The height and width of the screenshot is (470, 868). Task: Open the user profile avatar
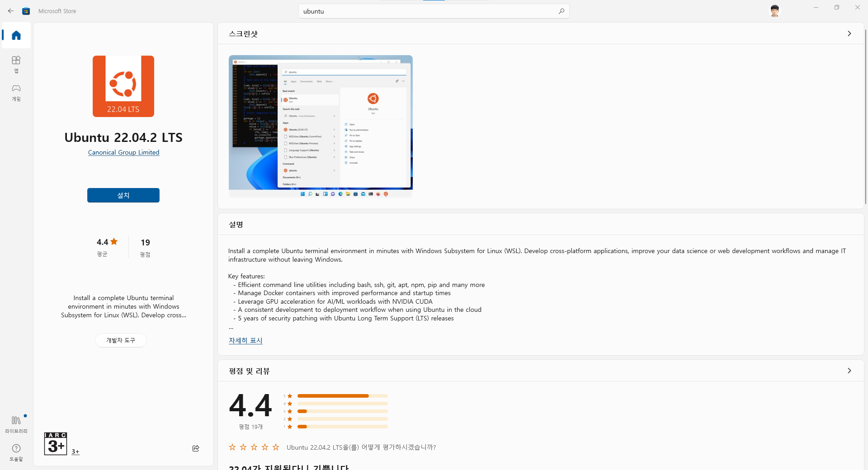(775, 11)
